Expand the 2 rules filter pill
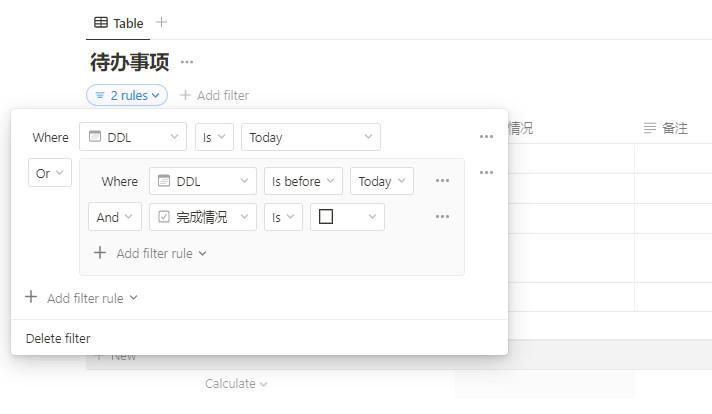 127,95
